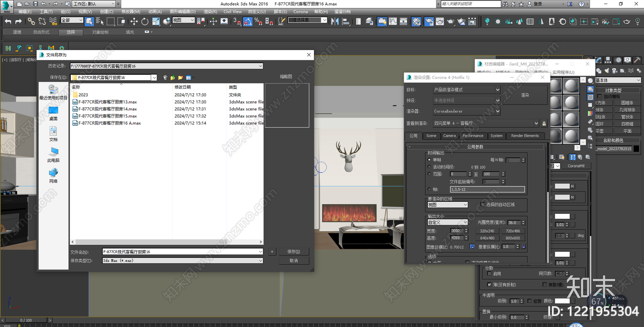Toggle Background checker icon in Material Editor

click(590, 97)
